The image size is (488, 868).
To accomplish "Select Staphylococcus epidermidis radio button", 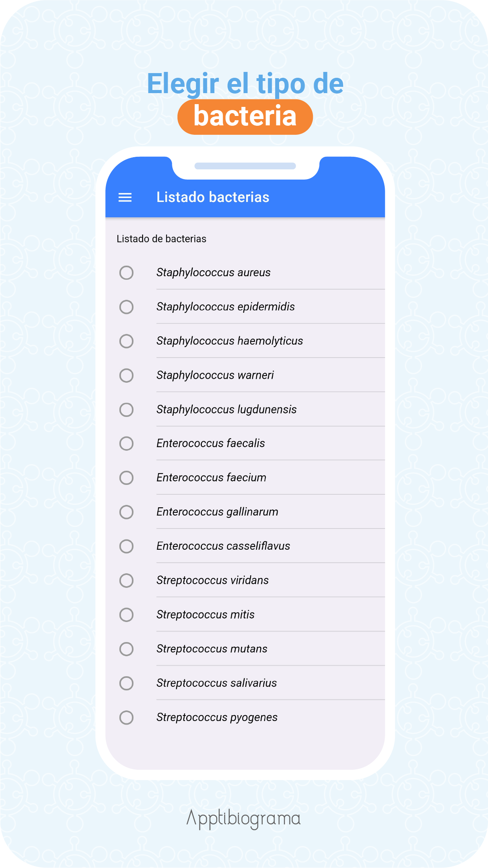I will [x=126, y=307].
